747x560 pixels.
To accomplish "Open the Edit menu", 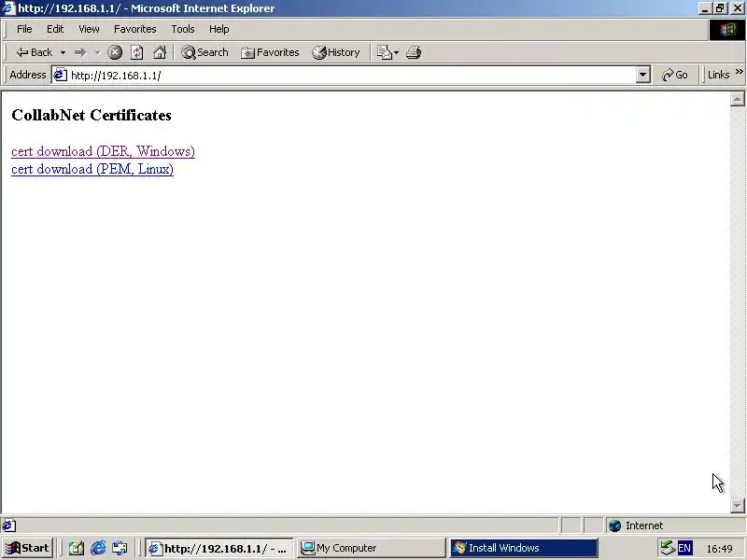I will (55, 29).
